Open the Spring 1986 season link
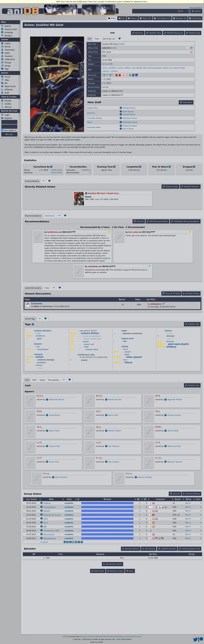This screenshot has height=644, width=204. 107,64
